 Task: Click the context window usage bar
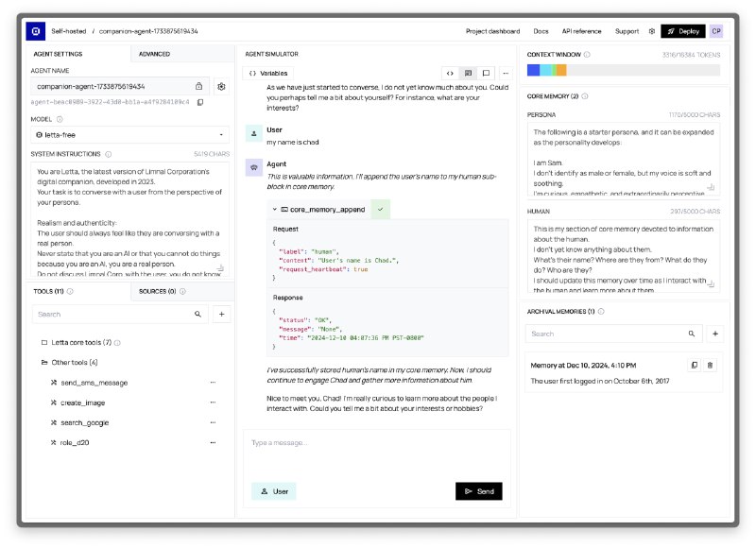623,70
